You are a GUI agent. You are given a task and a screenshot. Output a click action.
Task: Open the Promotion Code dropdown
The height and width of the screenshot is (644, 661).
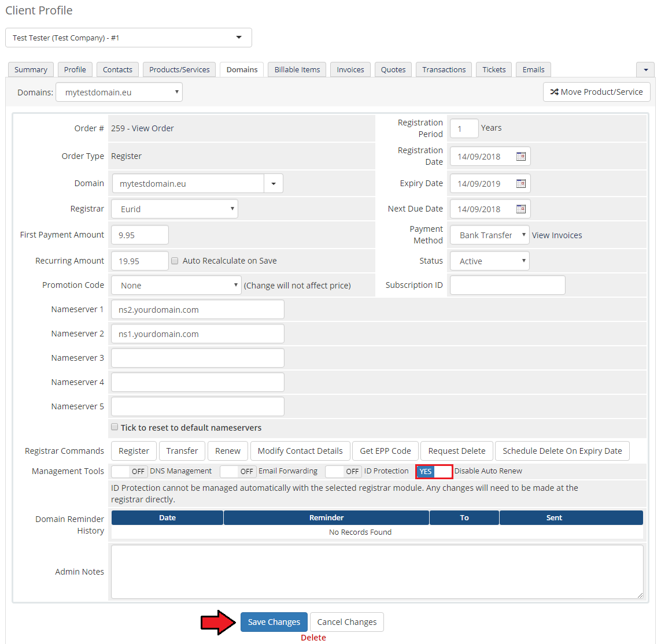176,286
